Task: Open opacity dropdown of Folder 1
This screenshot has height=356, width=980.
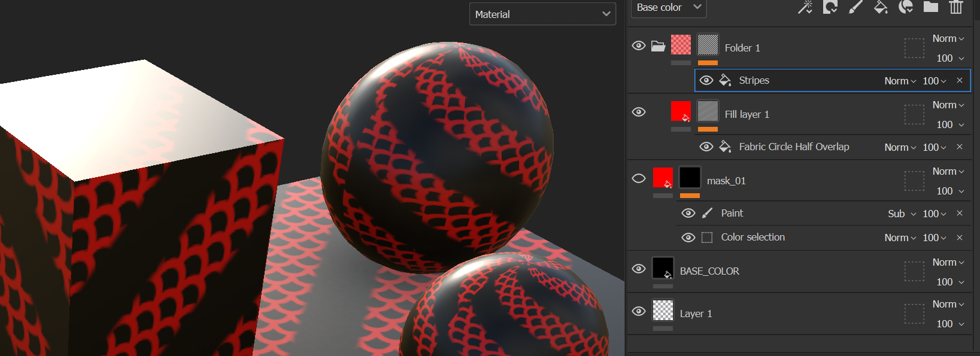Action: pyautogui.click(x=950, y=58)
